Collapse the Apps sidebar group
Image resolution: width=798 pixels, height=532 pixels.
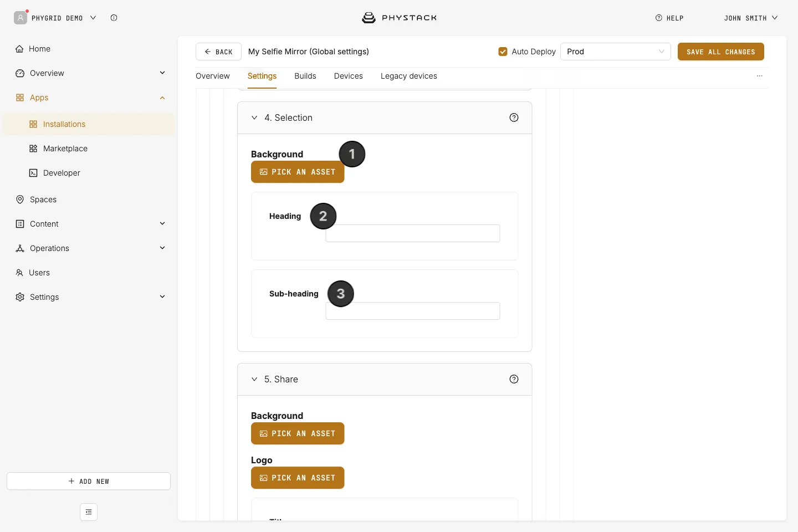pos(162,98)
